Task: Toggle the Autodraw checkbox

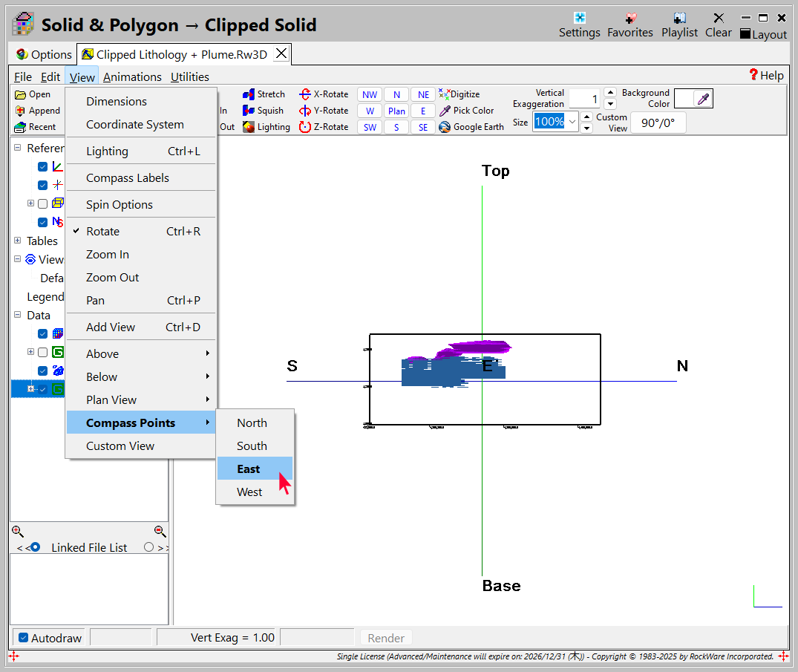Action: click(x=24, y=638)
